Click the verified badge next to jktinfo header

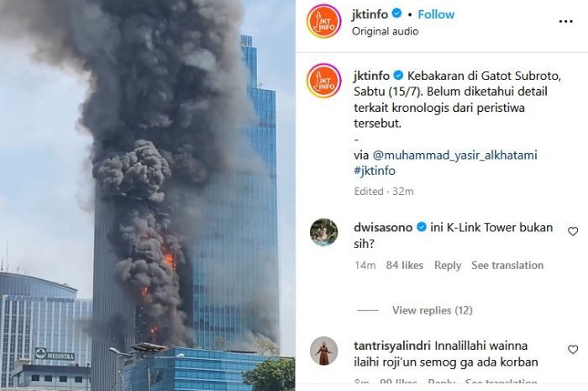(396, 14)
